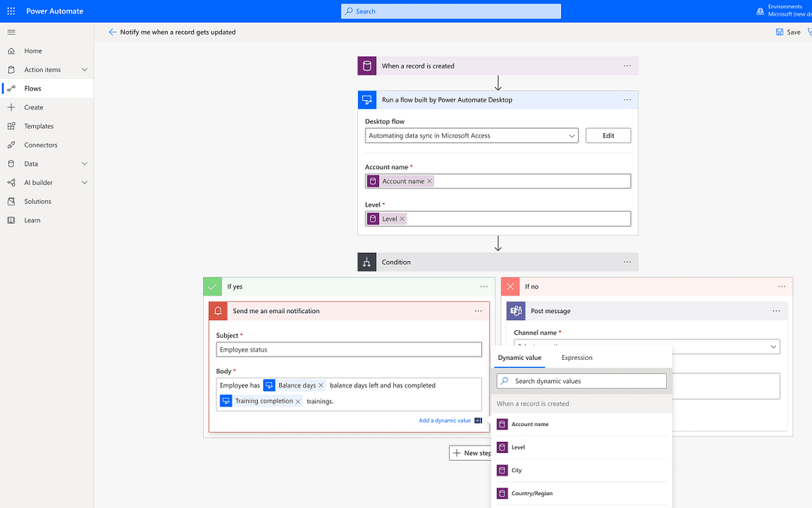Collapse the navigation hamburger menu

[11, 32]
